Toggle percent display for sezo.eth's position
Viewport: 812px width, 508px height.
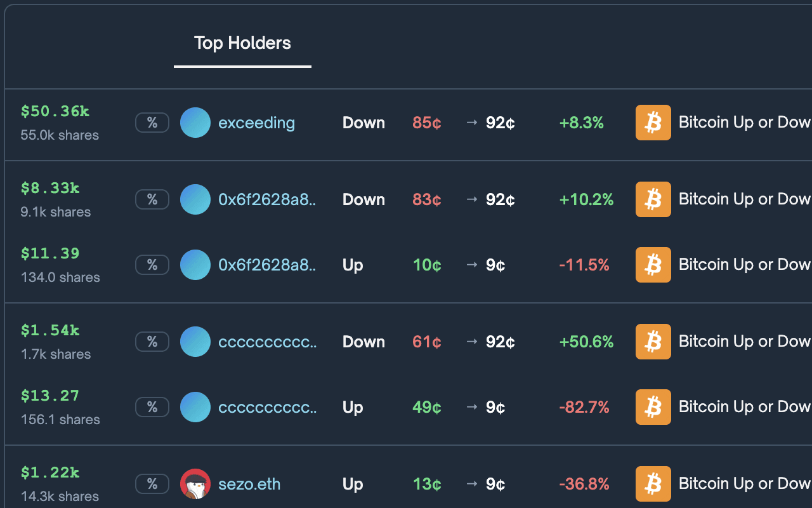tap(152, 483)
